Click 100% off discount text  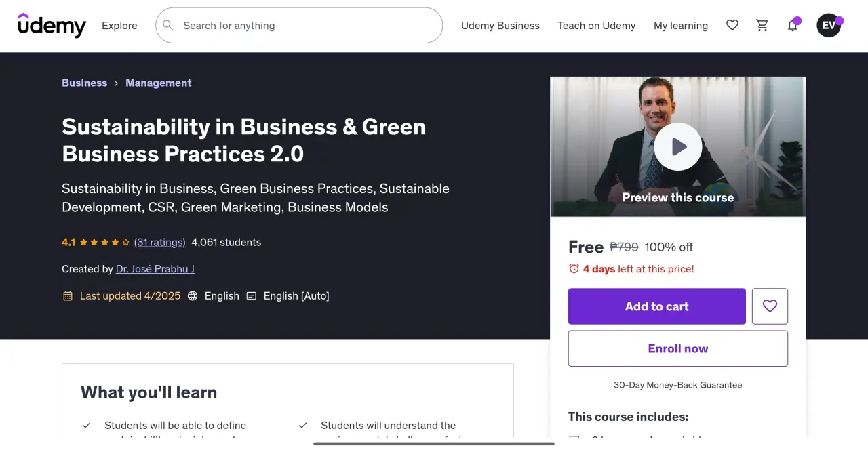tap(669, 247)
